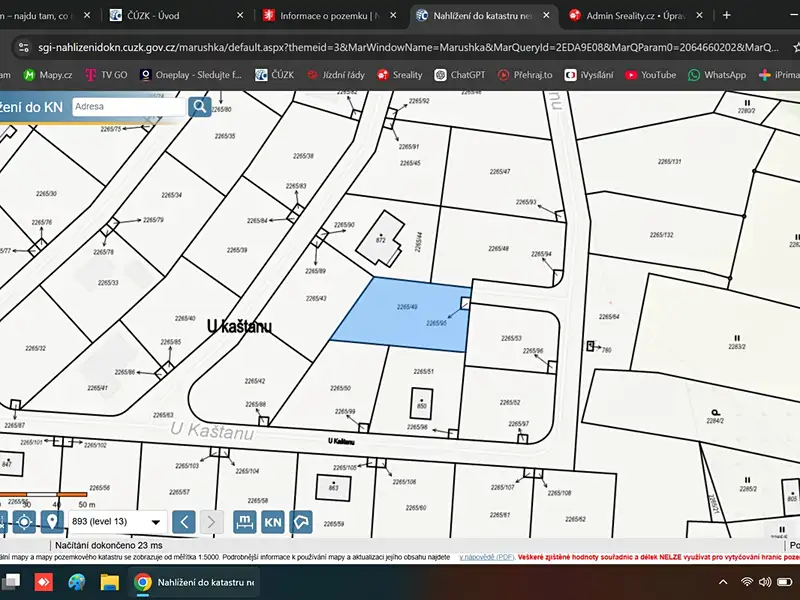Open a new browser tab
The image size is (800, 600).
727,15
